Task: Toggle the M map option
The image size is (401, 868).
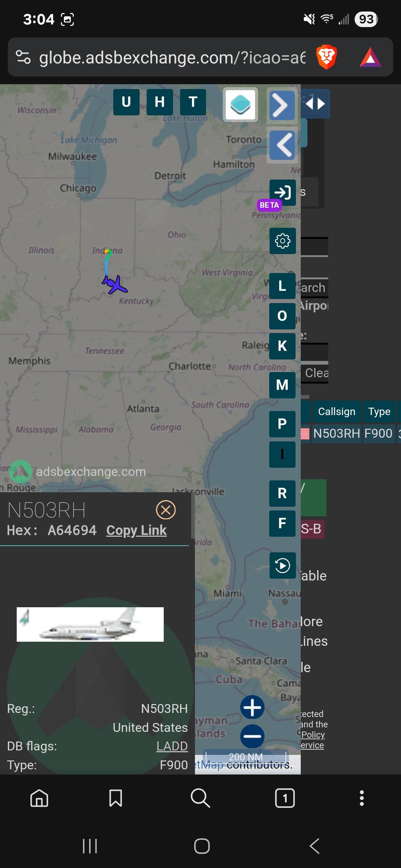Action: 282,385
